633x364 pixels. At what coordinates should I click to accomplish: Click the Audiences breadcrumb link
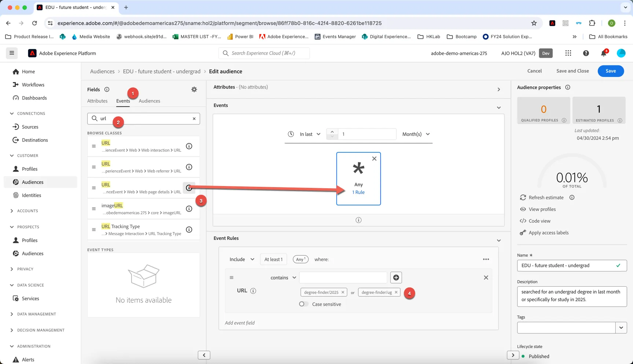coord(102,71)
